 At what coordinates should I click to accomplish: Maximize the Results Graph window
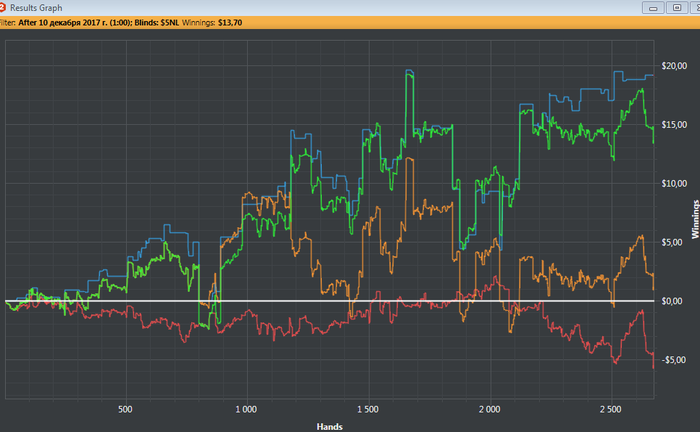[x=677, y=8]
